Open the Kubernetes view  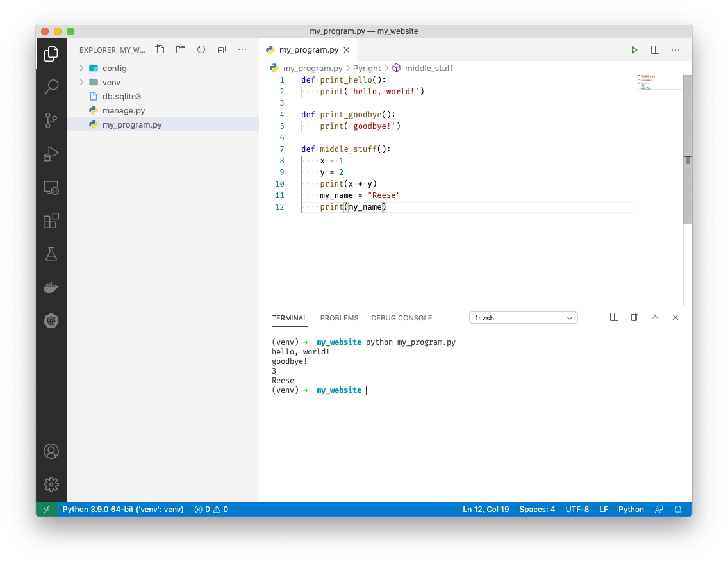tap(51, 320)
